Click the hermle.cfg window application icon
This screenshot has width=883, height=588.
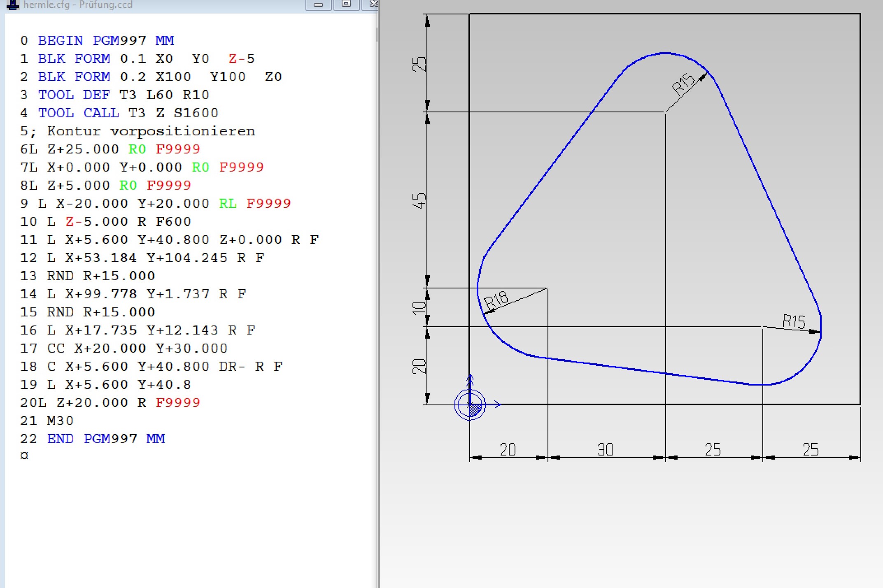(x=13, y=5)
